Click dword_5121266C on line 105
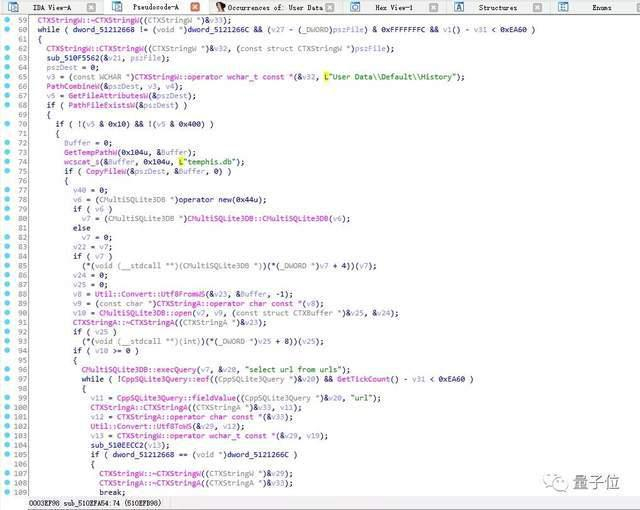The height and width of the screenshot is (510, 640). [x=258, y=455]
